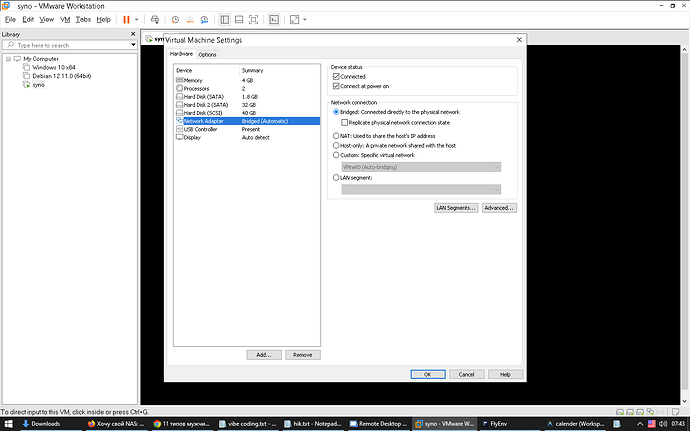The width and height of the screenshot is (690, 431).
Task: Close the Library panel
Action: (x=133, y=34)
